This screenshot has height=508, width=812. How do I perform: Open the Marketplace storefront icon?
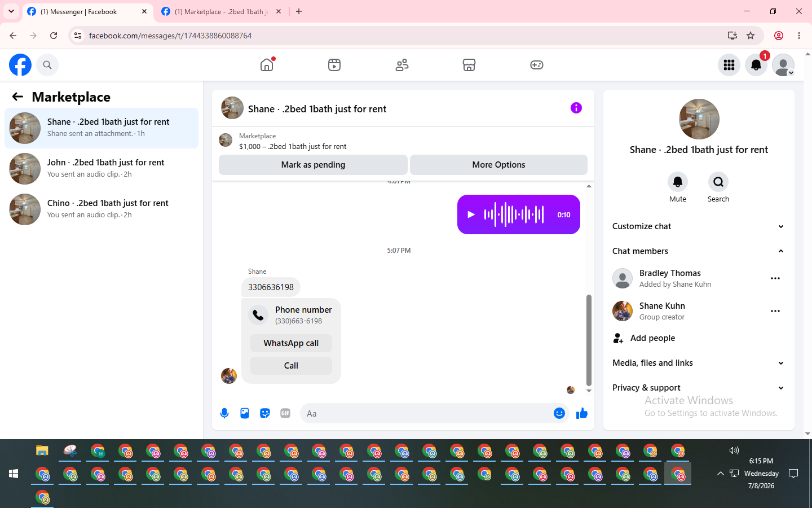point(469,65)
